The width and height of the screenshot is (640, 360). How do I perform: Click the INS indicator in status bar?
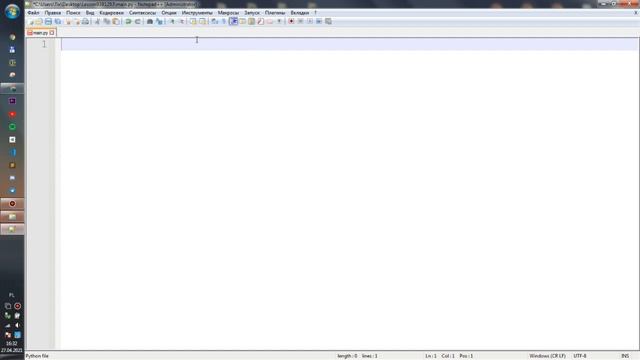click(625, 356)
